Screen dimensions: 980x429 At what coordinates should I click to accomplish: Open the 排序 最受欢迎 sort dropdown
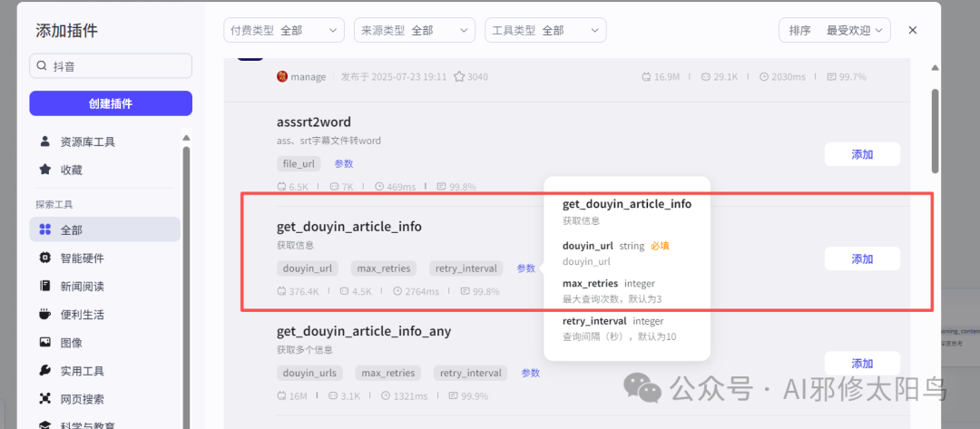tap(835, 30)
